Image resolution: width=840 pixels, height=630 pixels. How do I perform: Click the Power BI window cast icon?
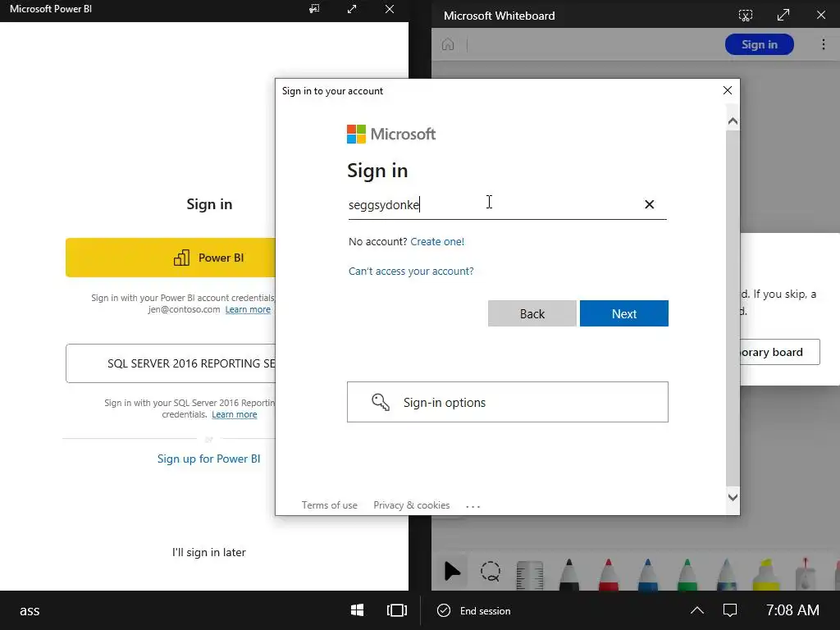pyautogui.click(x=314, y=9)
